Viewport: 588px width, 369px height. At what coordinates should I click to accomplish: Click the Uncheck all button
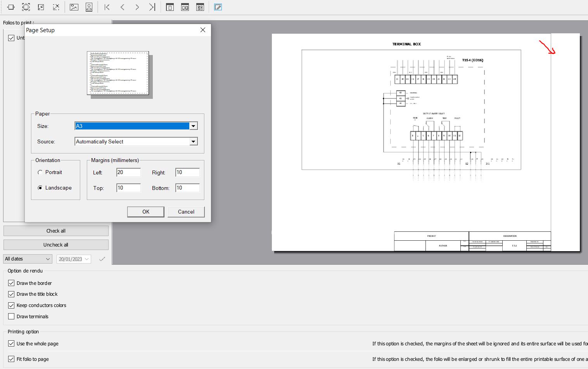pyautogui.click(x=56, y=245)
